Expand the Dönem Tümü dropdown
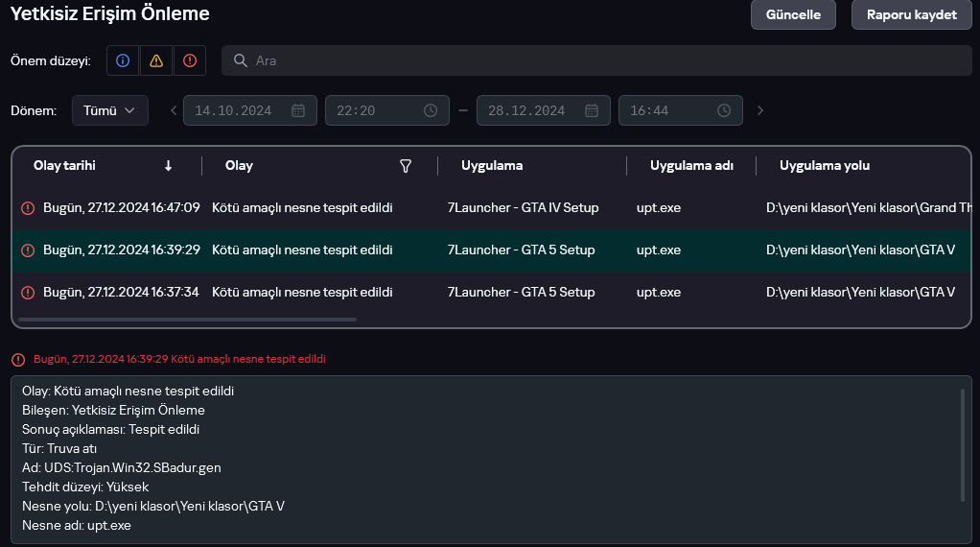 point(109,110)
